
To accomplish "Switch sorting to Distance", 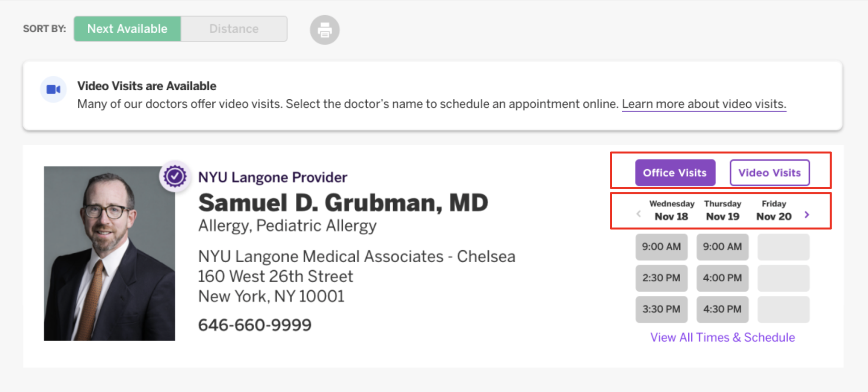I will tap(234, 28).
